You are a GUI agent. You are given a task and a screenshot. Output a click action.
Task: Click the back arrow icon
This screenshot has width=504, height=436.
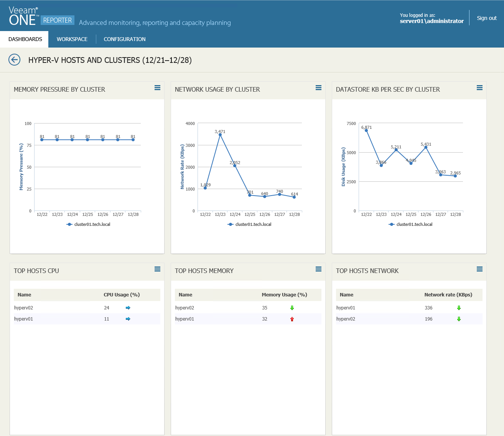[x=15, y=60]
